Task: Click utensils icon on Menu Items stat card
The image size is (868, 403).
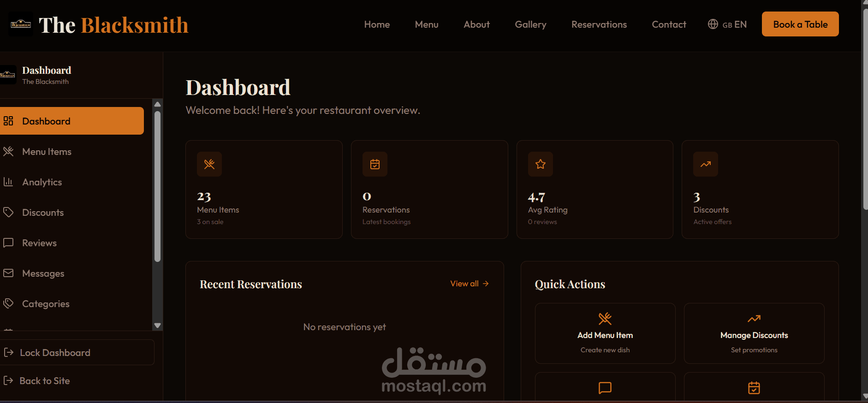Action: click(209, 164)
